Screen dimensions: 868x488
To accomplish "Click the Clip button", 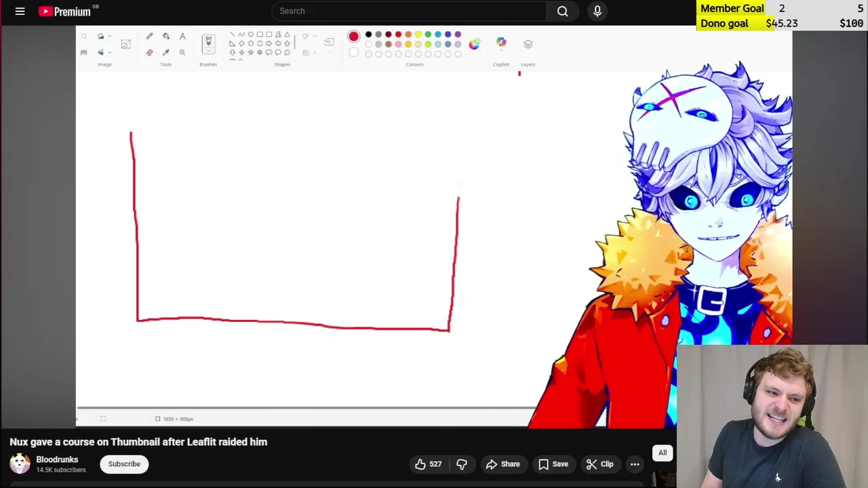I will pyautogui.click(x=599, y=464).
